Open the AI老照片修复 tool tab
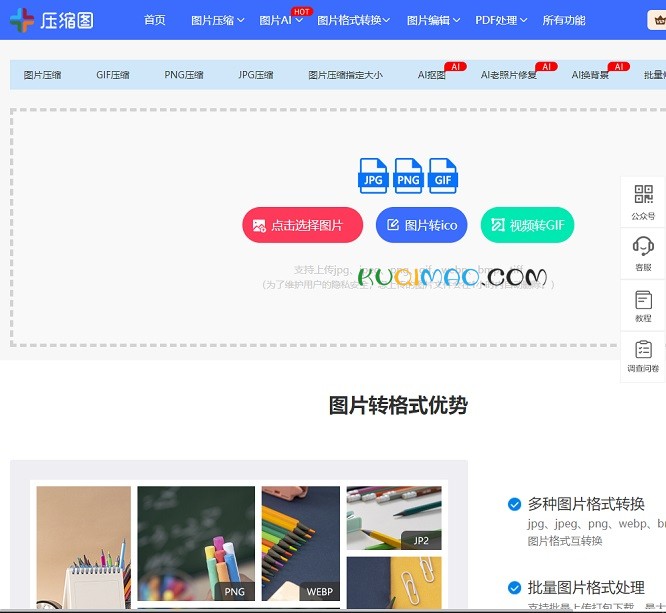The image size is (666, 613). pos(509,75)
